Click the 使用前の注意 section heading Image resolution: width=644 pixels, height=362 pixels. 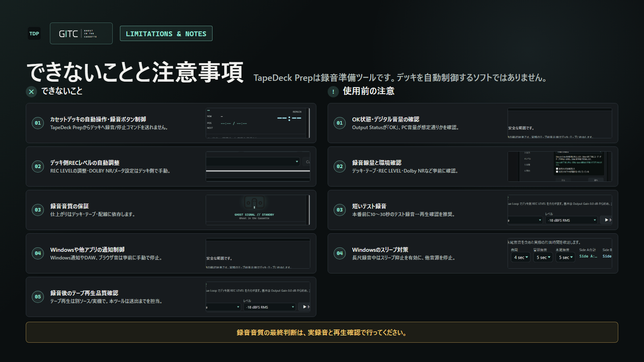[x=369, y=91]
